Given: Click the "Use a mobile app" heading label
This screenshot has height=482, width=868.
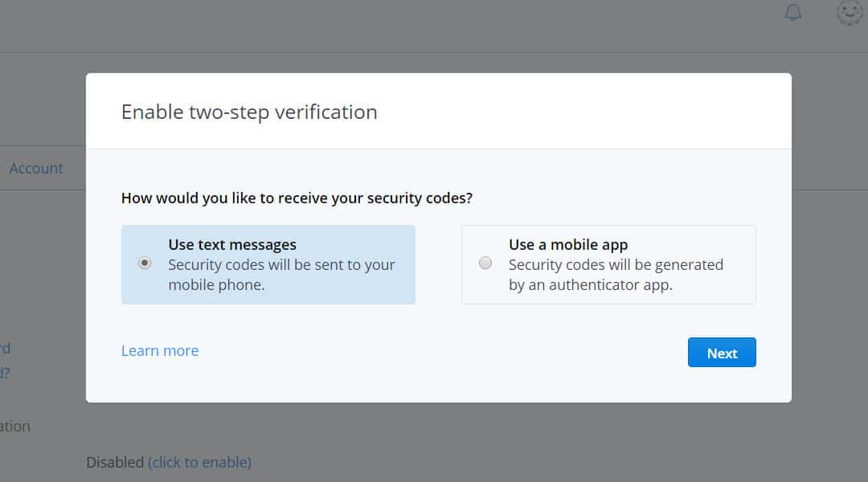Looking at the screenshot, I should (568, 245).
